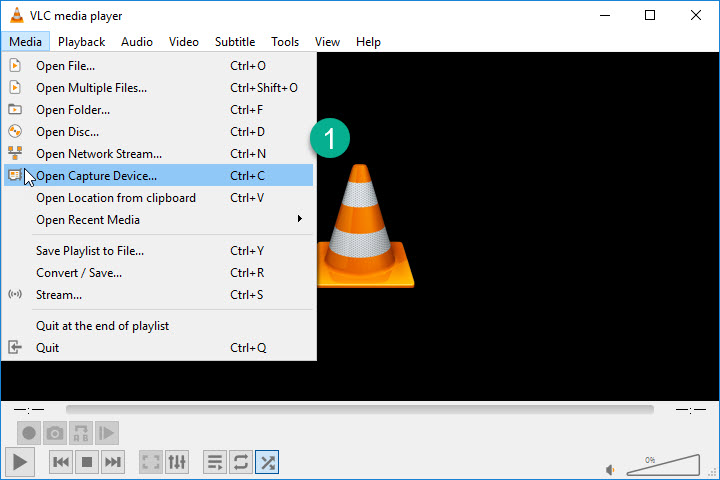Choose Open Folder... entry
Screen dimensions: 720x480
point(158,110)
